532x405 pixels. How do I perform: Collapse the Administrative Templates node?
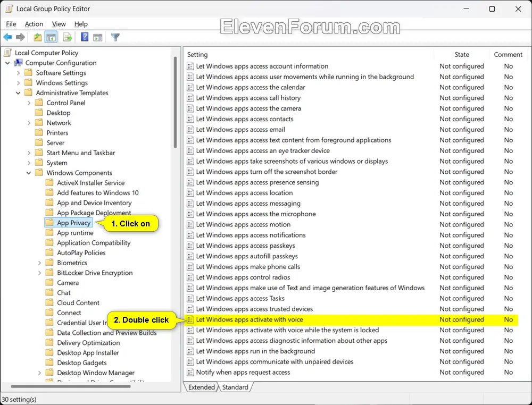18,93
